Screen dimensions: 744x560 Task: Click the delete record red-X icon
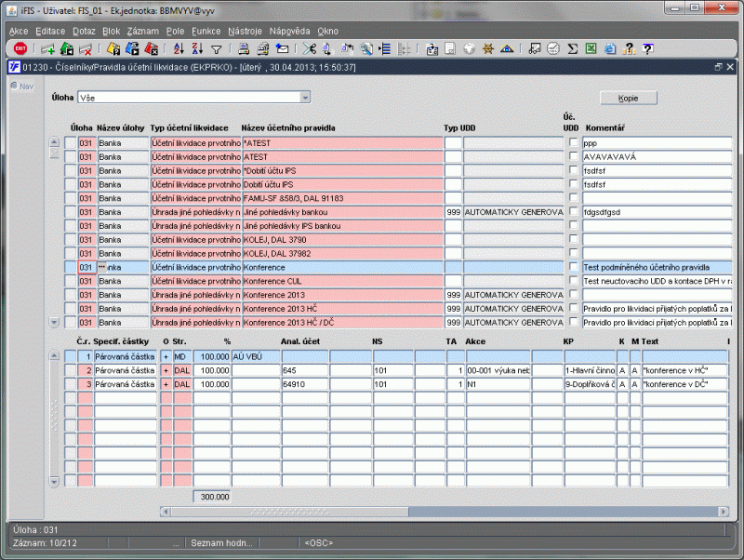pos(86,48)
